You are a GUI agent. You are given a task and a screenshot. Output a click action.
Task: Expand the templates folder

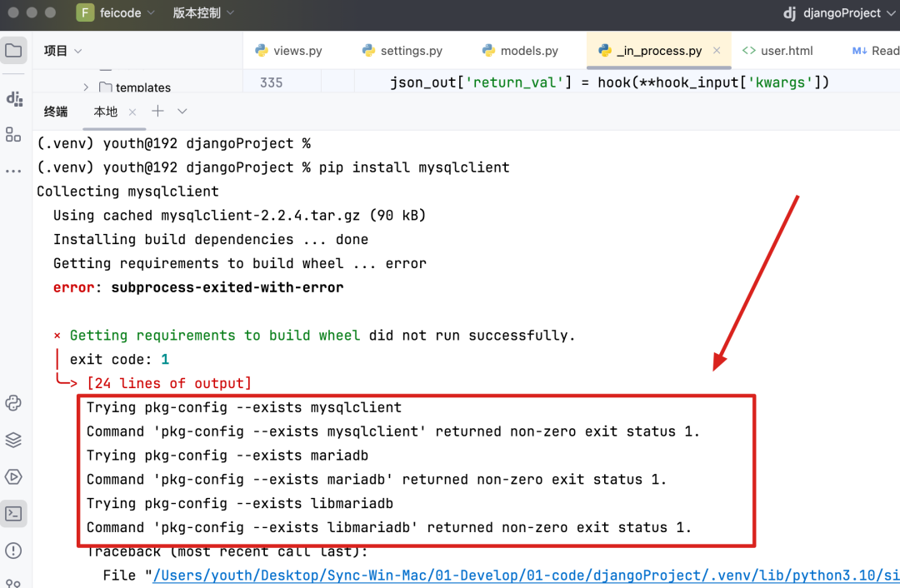click(x=86, y=87)
